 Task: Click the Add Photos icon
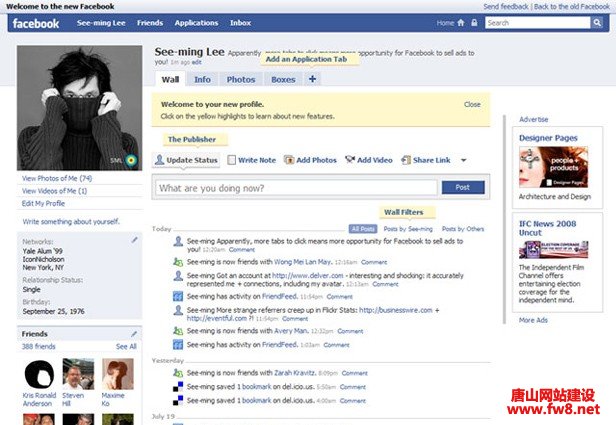coord(289,160)
